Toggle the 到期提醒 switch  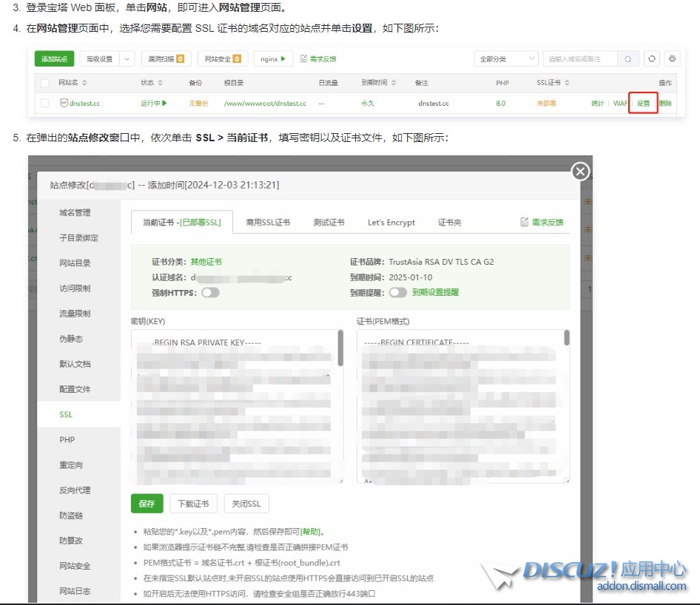[398, 292]
